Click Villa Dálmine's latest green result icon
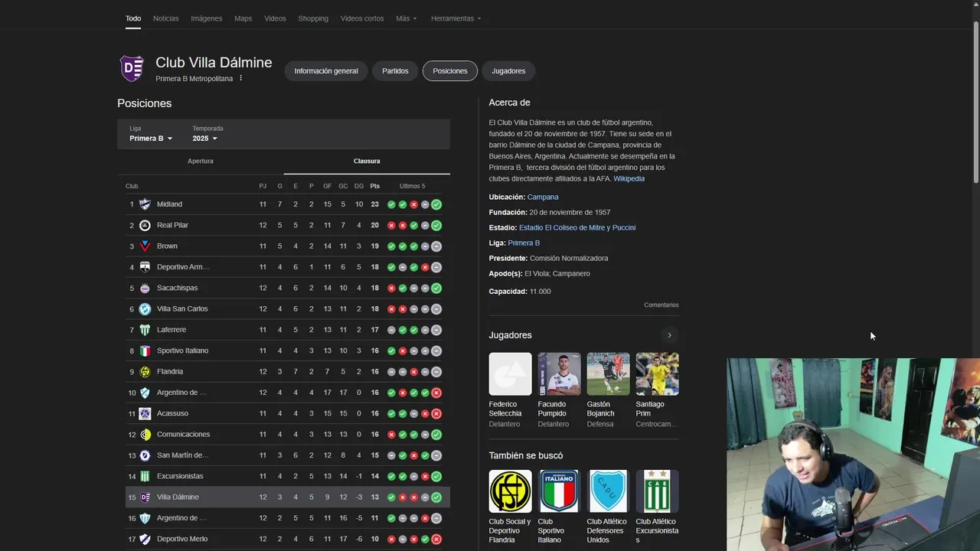 pos(436,497)
